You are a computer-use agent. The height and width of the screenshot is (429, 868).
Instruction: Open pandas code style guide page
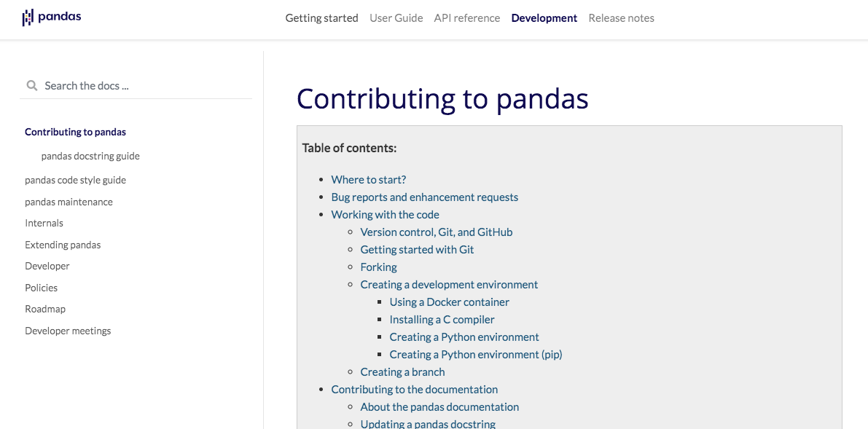(75, 180)
